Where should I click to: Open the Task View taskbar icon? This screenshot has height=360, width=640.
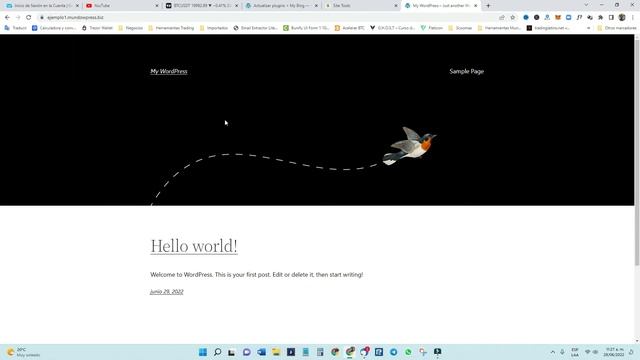232,352
